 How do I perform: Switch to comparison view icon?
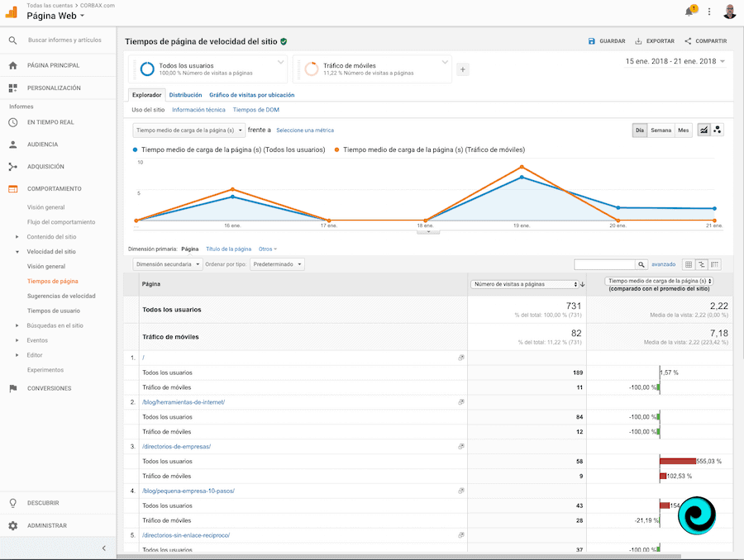click(x=701, y=264)
